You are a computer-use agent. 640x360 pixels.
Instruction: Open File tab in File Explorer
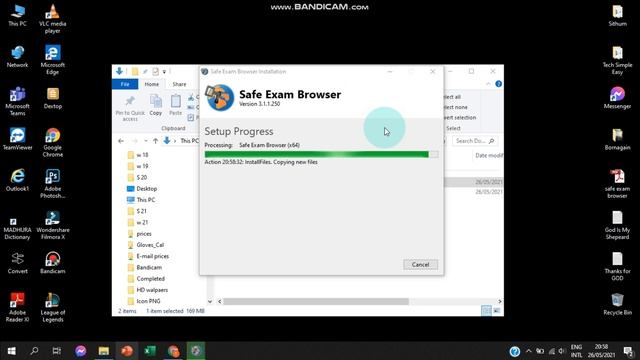pos(125,84)
